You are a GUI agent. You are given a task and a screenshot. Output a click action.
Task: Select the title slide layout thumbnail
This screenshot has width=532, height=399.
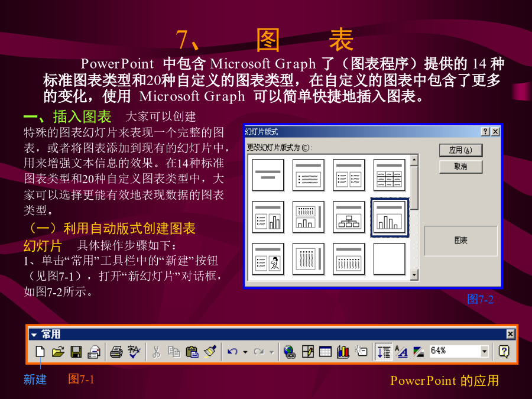click(268, 175)
